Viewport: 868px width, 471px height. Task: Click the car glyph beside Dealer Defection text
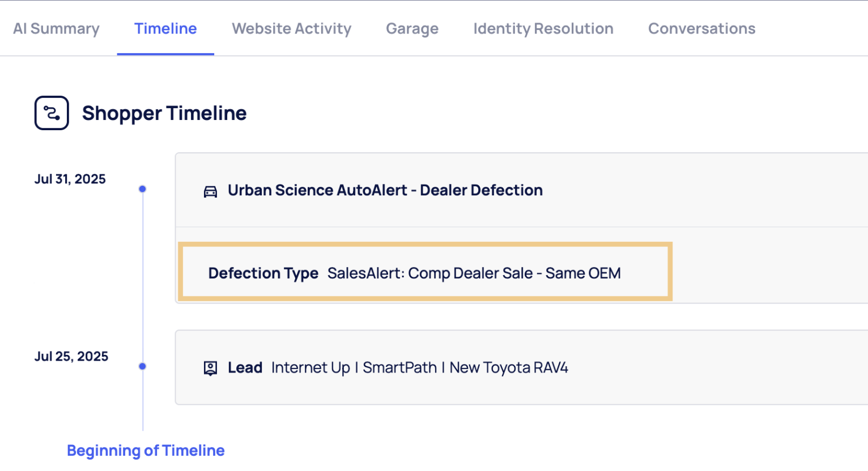click(x=210, y=191)
